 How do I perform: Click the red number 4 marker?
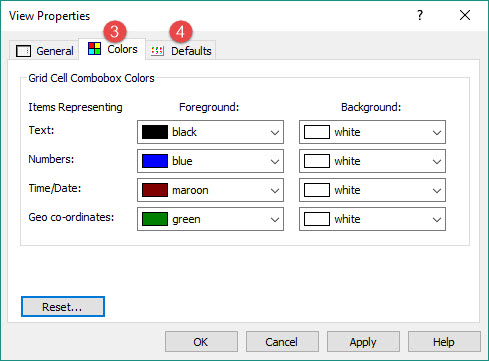[x=181, y=32]
